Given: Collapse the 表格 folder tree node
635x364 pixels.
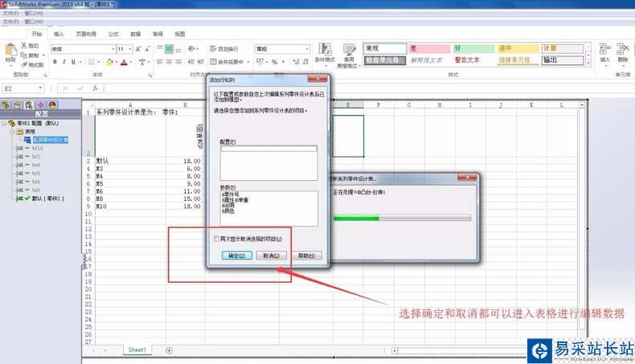Looking at the screenshot, I should 12,132.
